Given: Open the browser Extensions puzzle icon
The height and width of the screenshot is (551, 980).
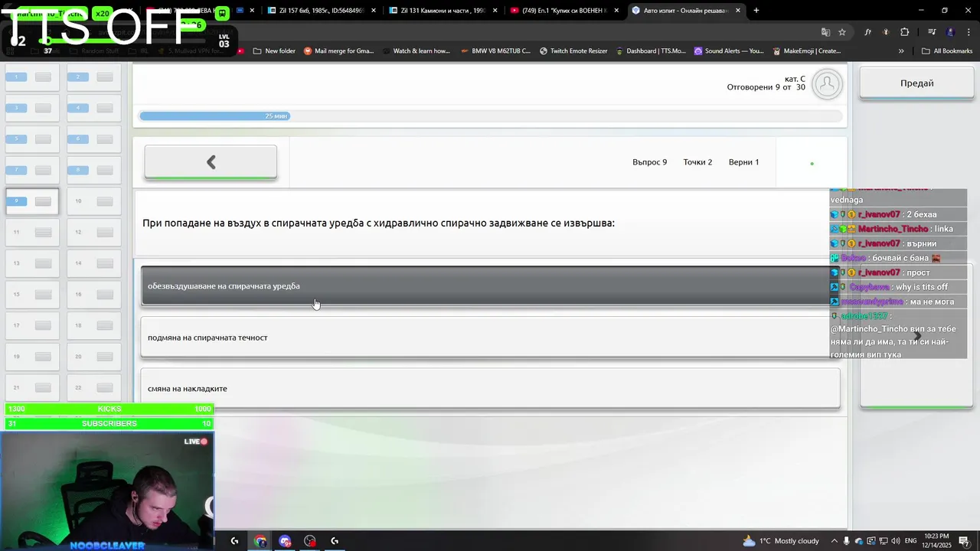Looking at the screenshot, I should [x=904, y=32].
